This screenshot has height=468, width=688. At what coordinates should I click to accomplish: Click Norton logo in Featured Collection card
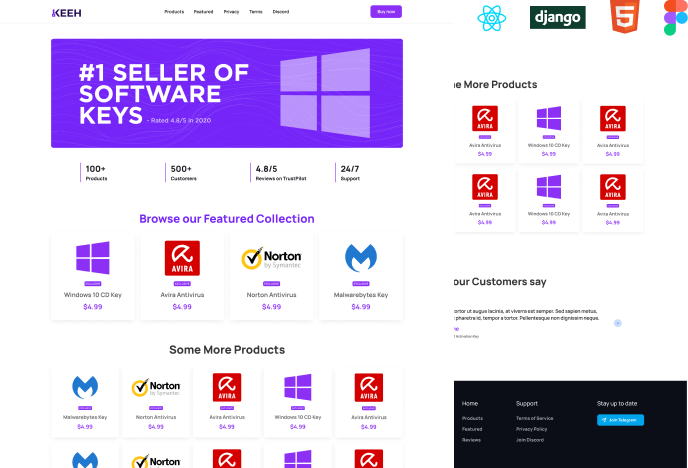click(271, 258)
